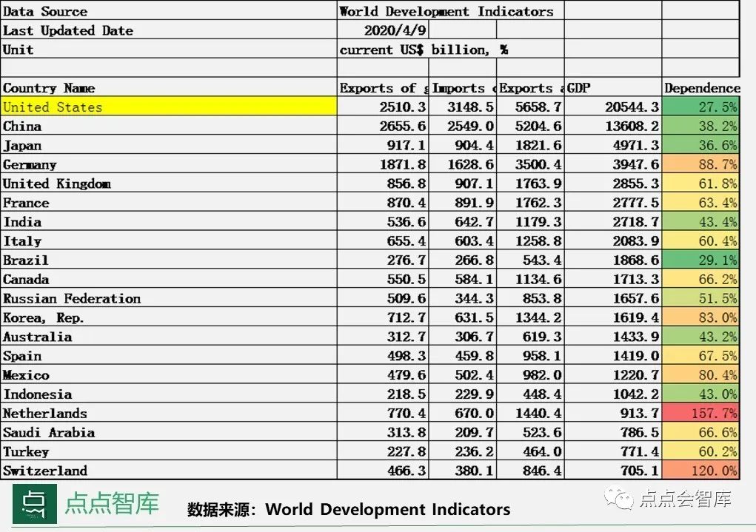Click the Dependence column header

701,88
